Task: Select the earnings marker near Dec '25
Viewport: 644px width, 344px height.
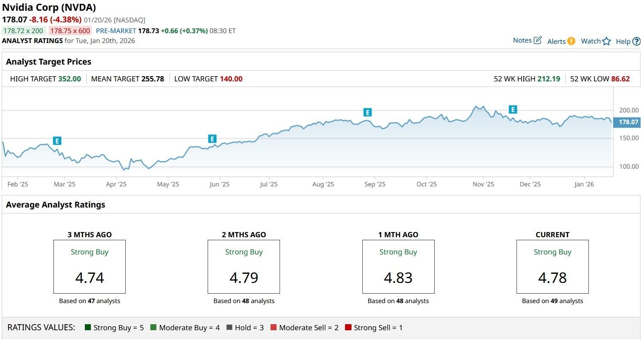Action: point(513,109)
